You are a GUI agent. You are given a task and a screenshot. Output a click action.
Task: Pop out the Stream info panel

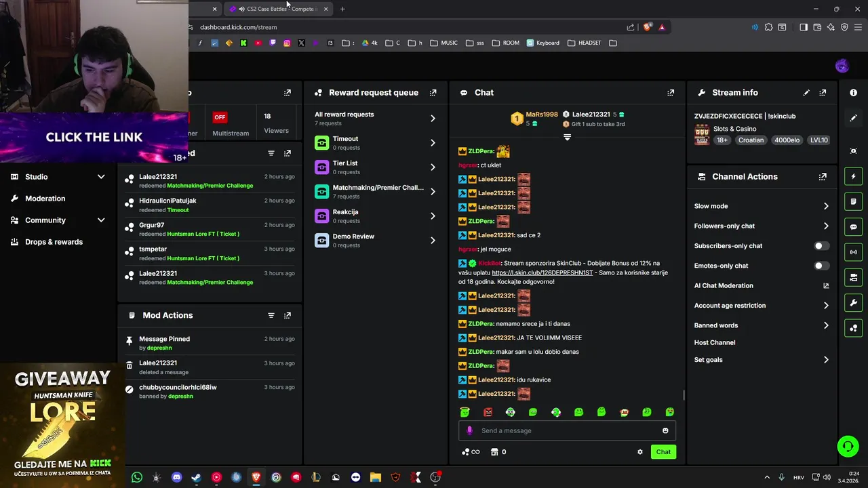tap(823, 93)
